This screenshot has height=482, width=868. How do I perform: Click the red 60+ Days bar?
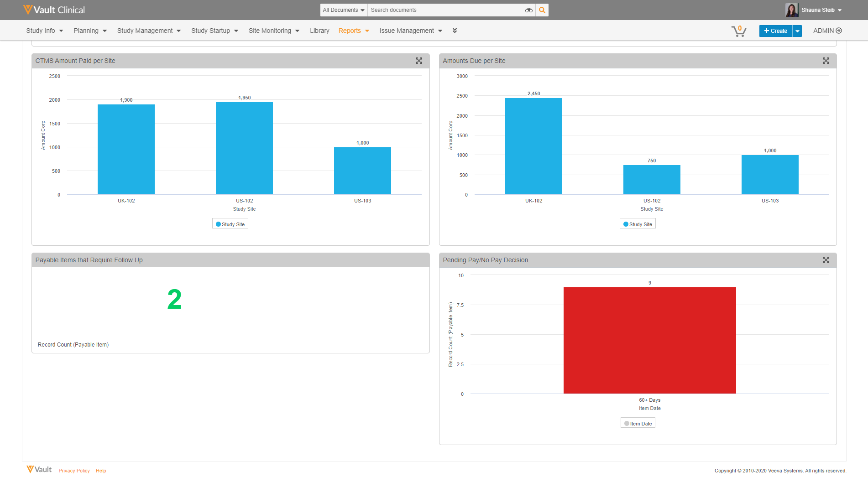(649, 340)
